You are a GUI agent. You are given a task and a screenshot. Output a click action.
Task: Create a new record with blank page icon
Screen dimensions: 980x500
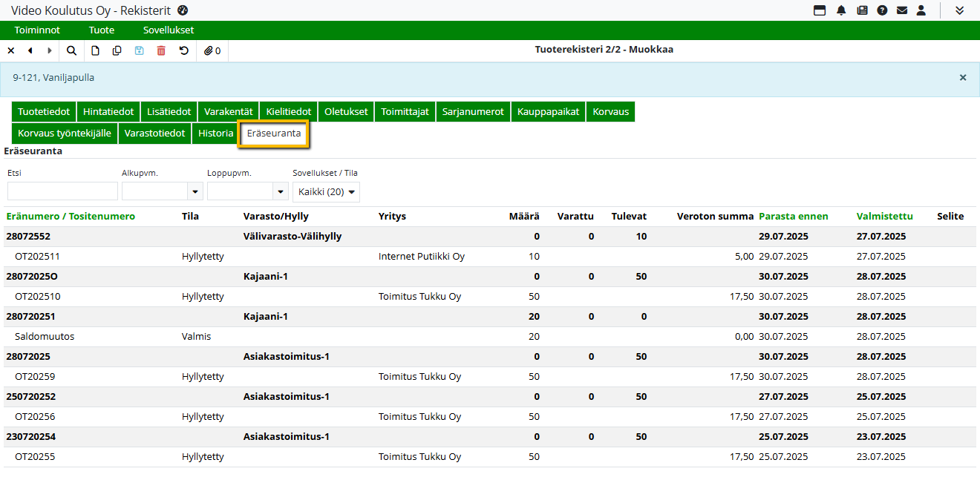[x=95, y=50]
